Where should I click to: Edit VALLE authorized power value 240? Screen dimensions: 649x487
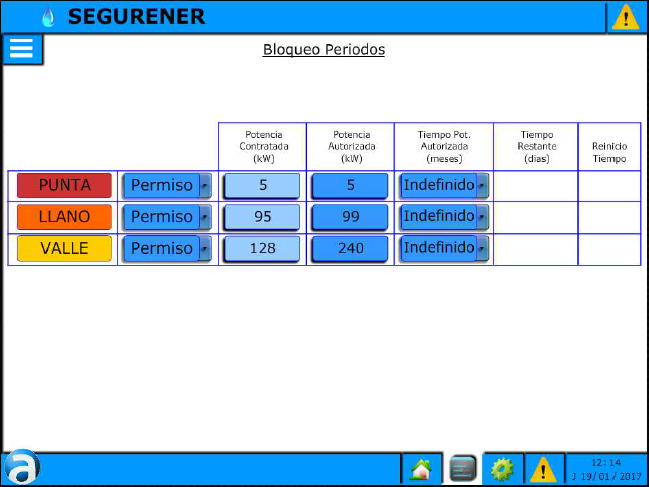tap(350, 248)
